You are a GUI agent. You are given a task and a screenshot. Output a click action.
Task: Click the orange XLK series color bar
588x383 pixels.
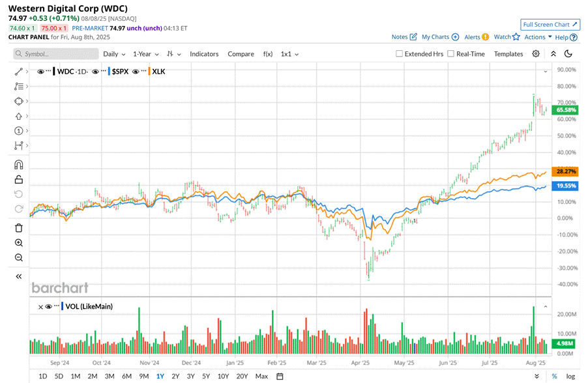click(149, 71)
